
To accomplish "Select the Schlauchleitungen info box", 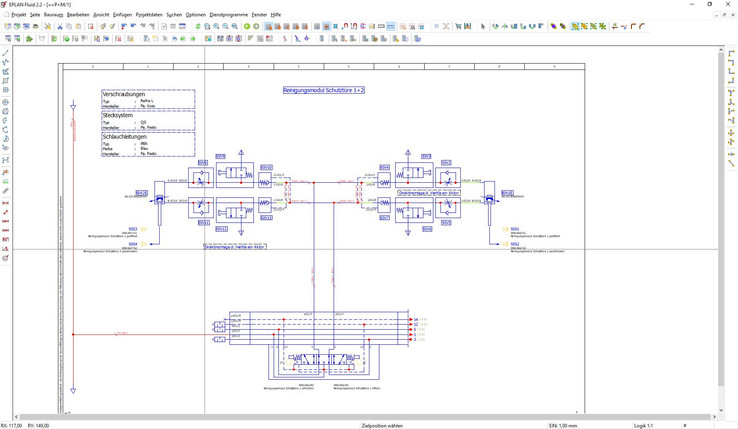I will [148, 144].
